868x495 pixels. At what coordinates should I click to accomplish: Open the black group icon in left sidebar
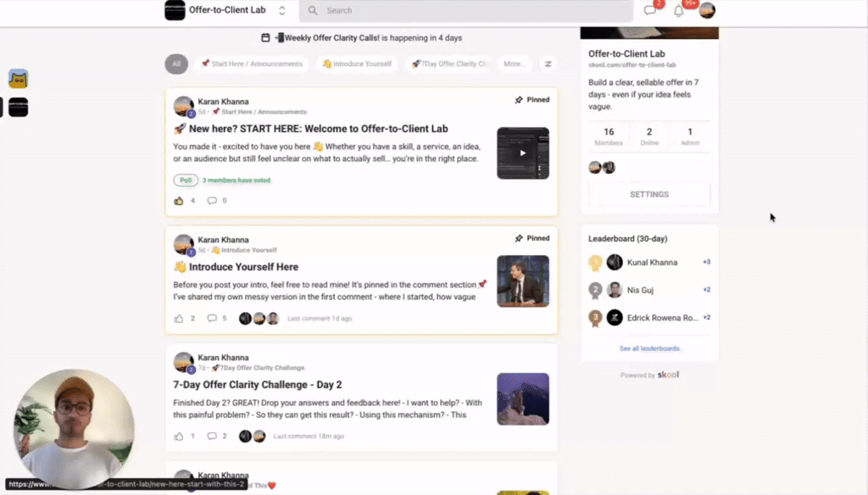click(x=19, y=108)
